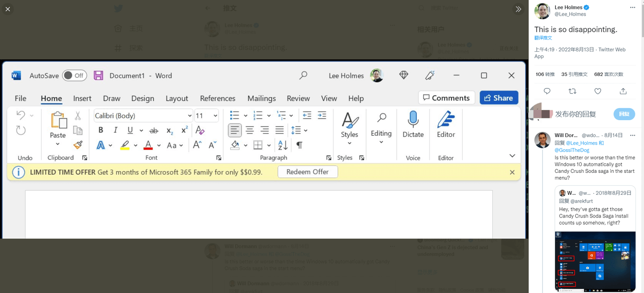Open the Clipboard pane launcher

(x=85, y=158)
